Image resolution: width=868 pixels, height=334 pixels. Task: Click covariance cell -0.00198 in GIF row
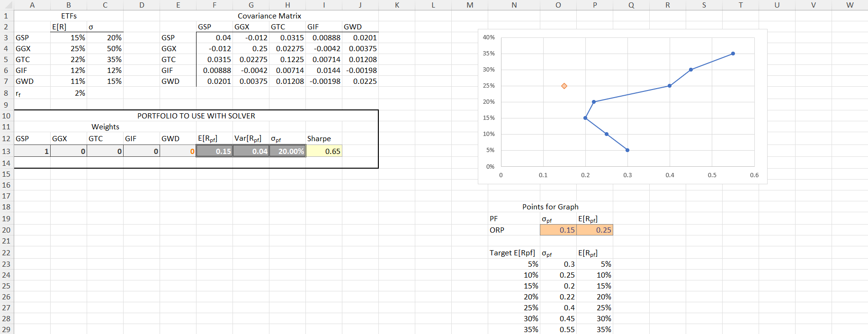tap(360, 70)
